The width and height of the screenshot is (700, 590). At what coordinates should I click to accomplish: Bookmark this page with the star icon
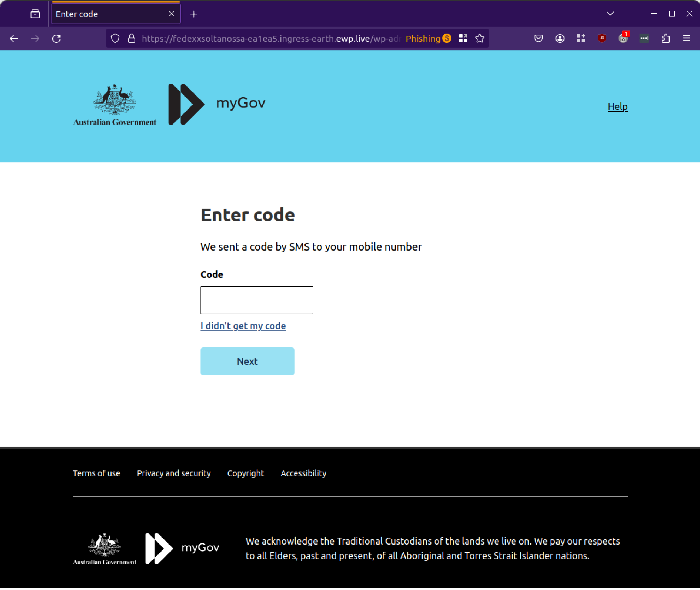coord(480,38)
